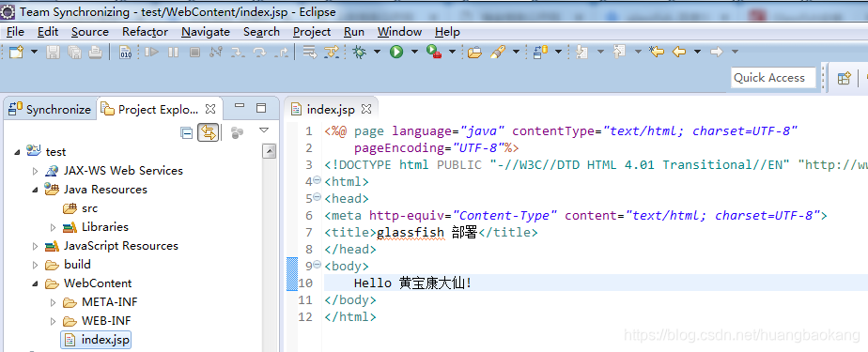Switch to the Synchronize view tab
Image resolution: width=868 pixels, height=352 pixels.
pyautogui.click(x=49, y=109)
